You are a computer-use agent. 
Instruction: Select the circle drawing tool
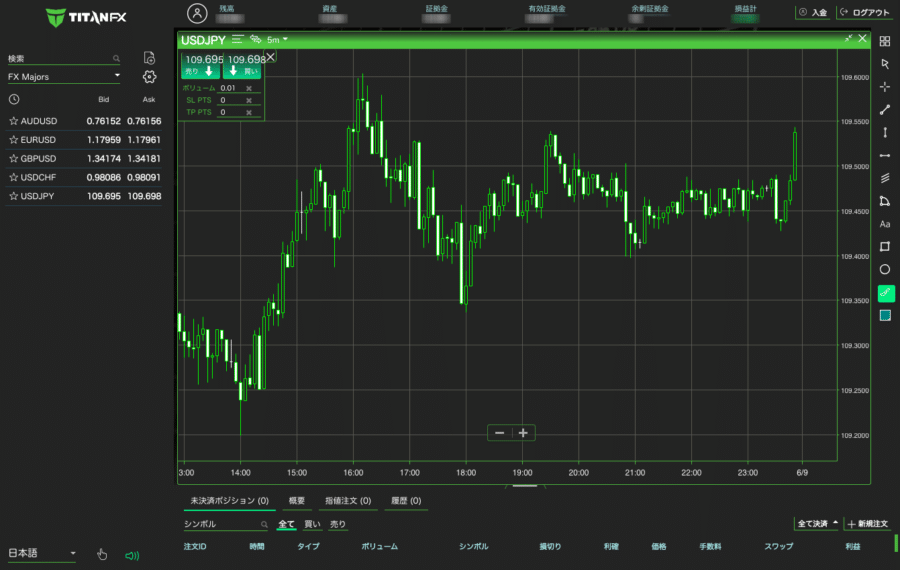(885, 269)
